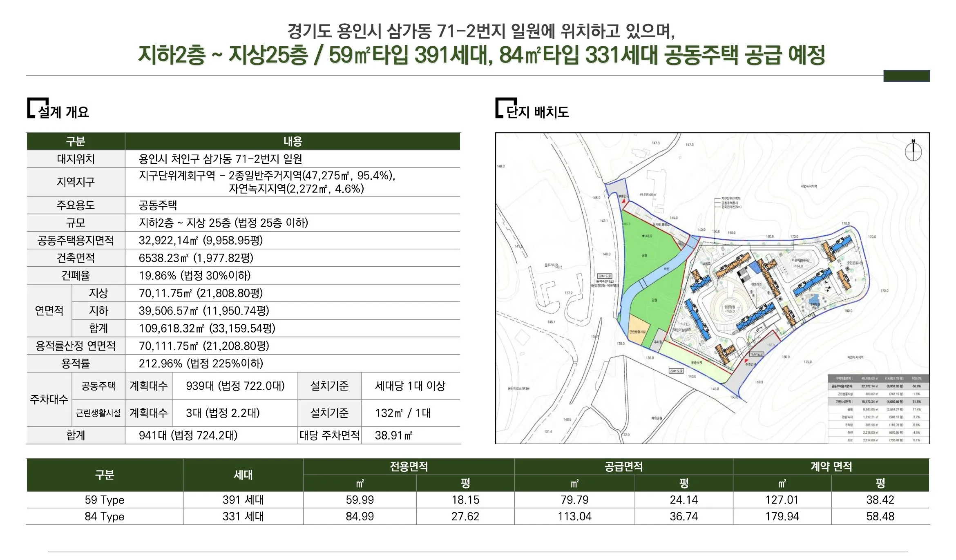Click the north compass icon on site map

(x=913, y=150)
